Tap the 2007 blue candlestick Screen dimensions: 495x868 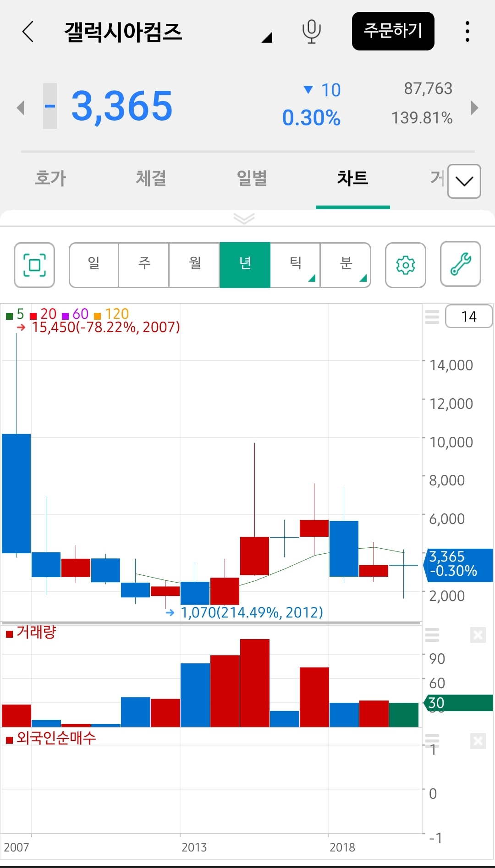16,493
